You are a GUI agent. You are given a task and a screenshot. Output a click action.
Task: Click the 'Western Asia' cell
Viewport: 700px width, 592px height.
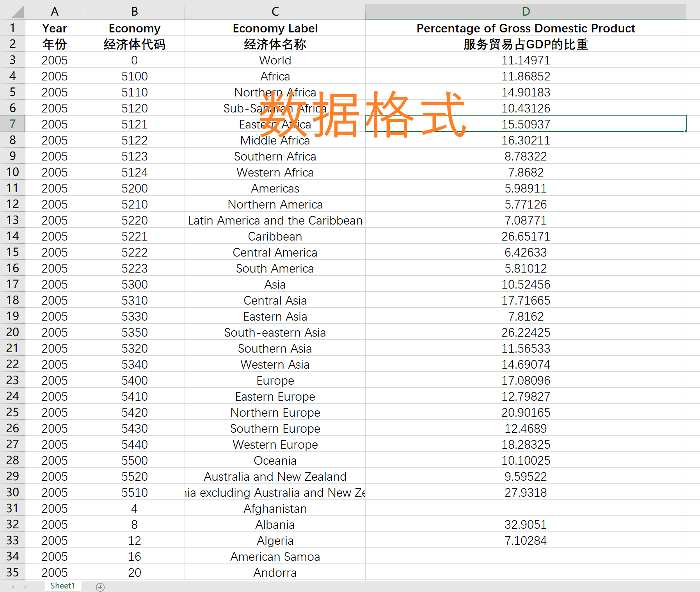point(275,364)
